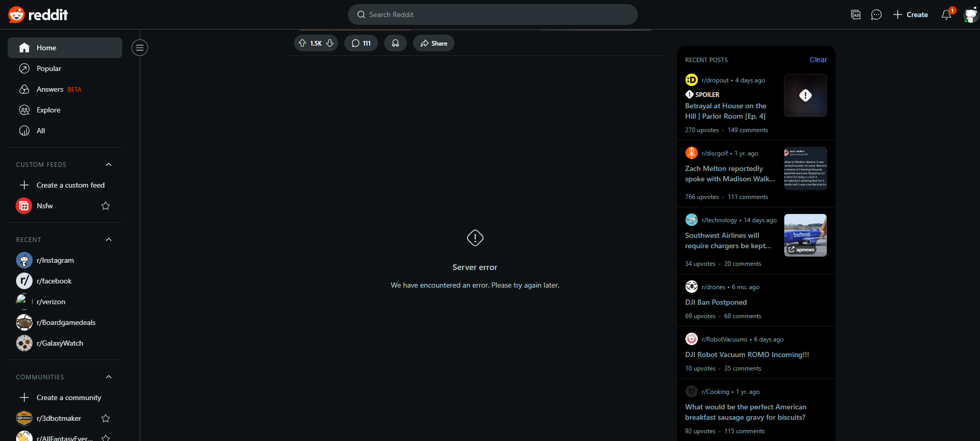Favorite the Nsfw custom feed star
The image size is (980, 441).
click(x=106, y=206)
